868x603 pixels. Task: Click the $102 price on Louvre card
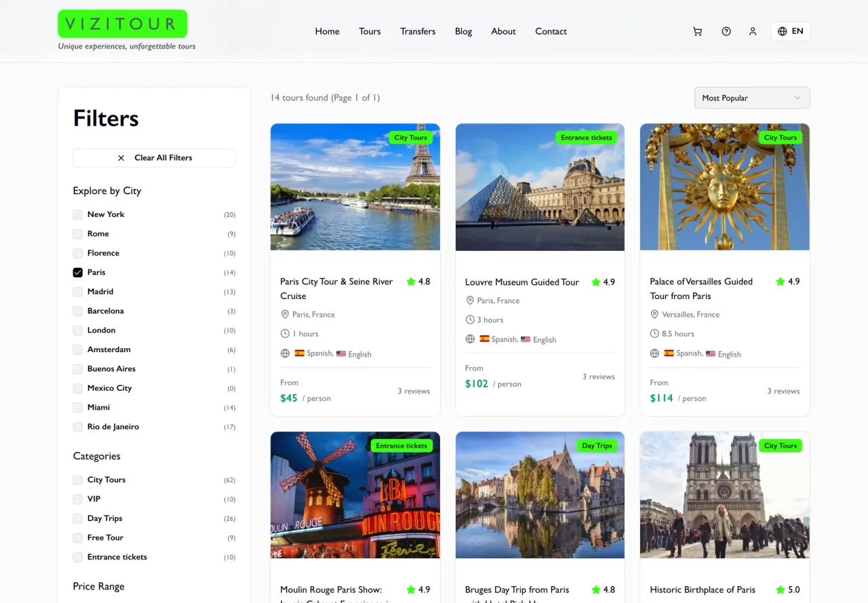(x=477, y=384)
